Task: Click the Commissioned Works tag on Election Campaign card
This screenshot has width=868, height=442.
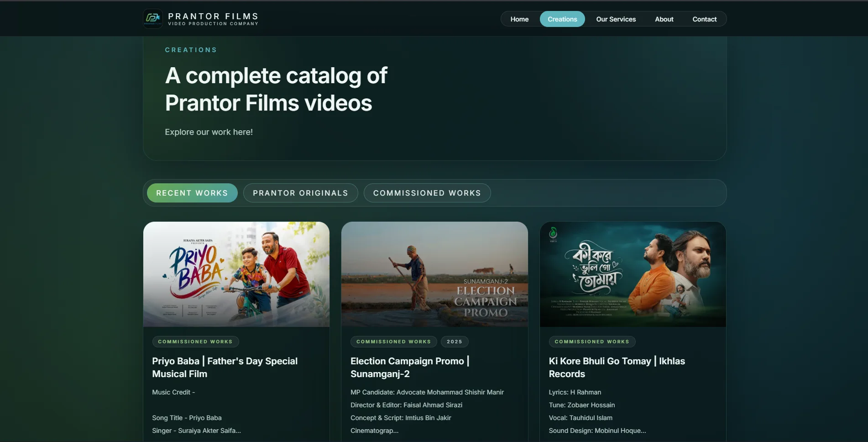Action: (x=393, y=342)
